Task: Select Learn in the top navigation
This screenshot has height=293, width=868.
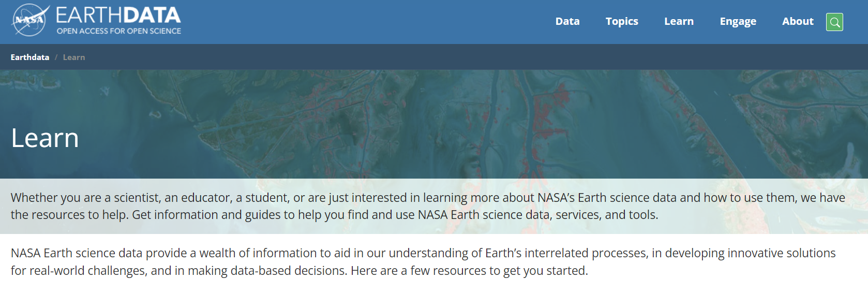Action: point(679,22)
